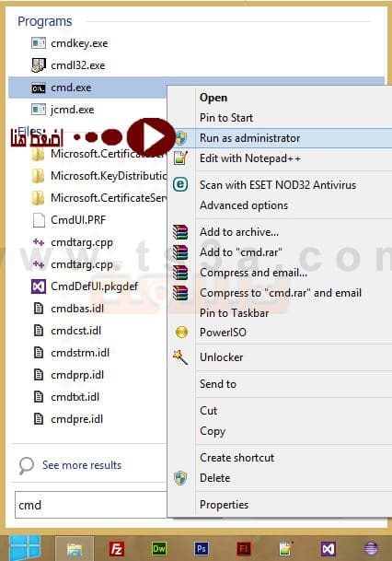Select cmdkey.exe in Programs list
Image resolution: width=392 pixels, height=561 pixels.
click(x=79, y=43)
